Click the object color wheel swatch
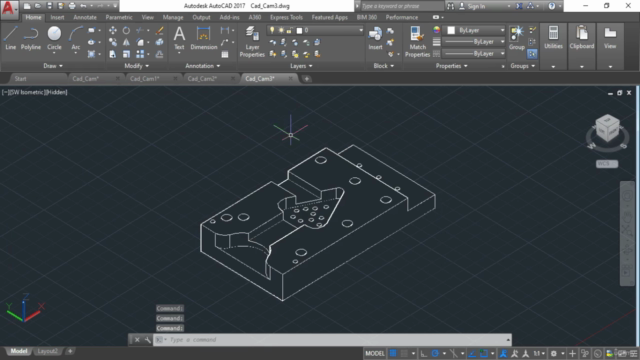The width and height of the screenshot is (640, 360). pyautogui.click(x=436, y=30)
